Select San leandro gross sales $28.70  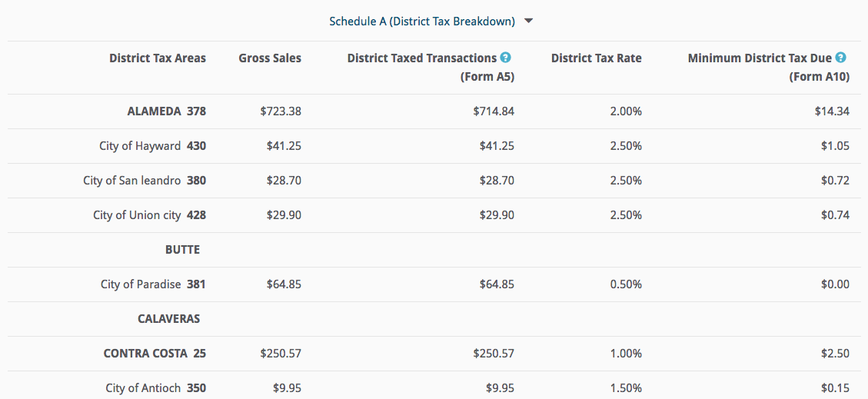tap(284, 181)
